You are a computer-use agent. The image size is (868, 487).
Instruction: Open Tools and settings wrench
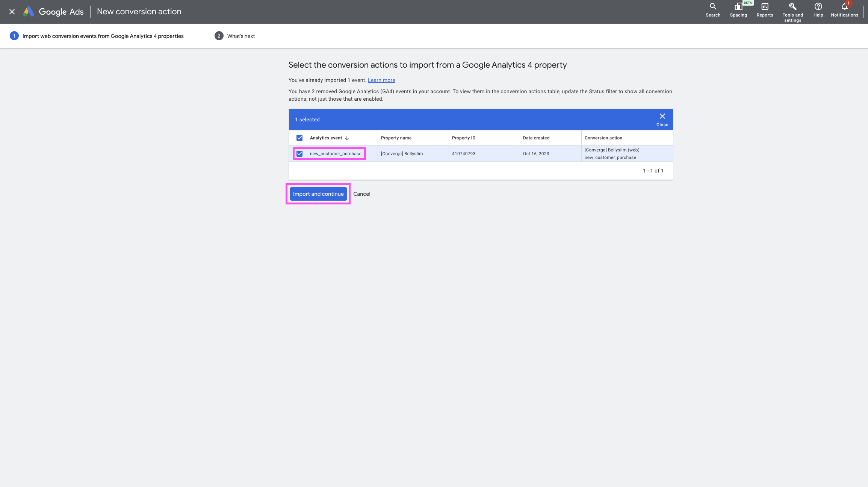792,11
